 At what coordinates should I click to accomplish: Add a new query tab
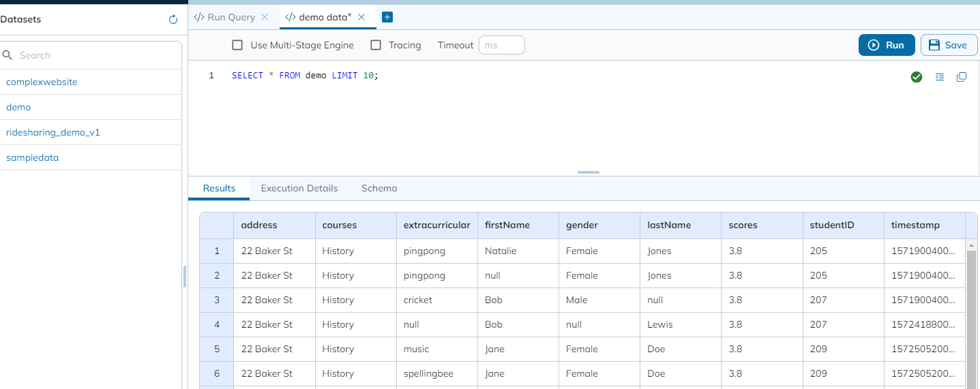click(387, 17)
